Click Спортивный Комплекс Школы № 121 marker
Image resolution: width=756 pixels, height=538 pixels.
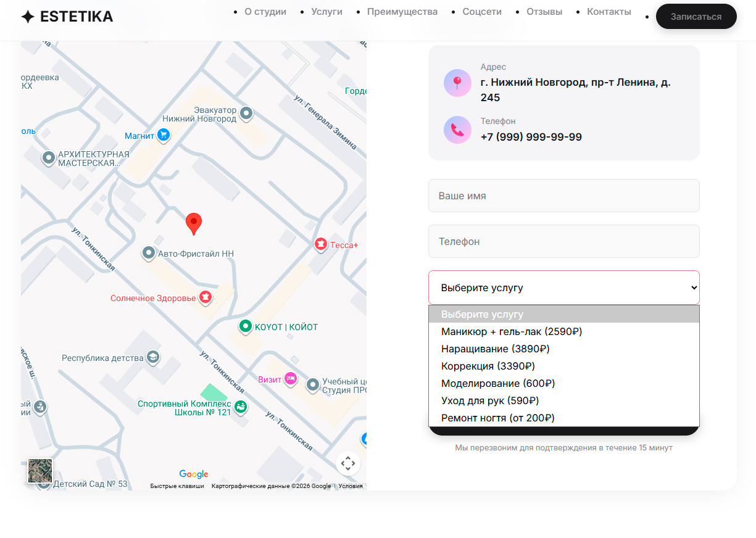[241, 407]
